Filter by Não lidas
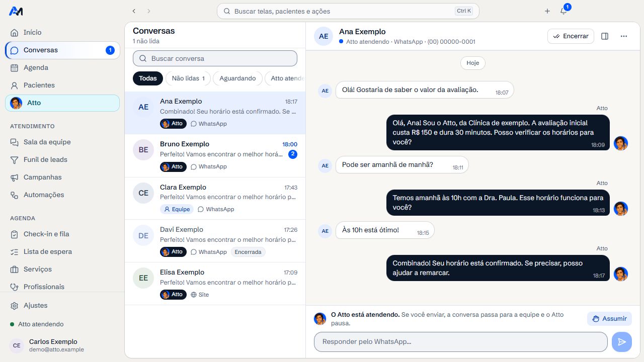Image resolution: width=644 pixels, height=362 pixels. (x=188, y=78)
